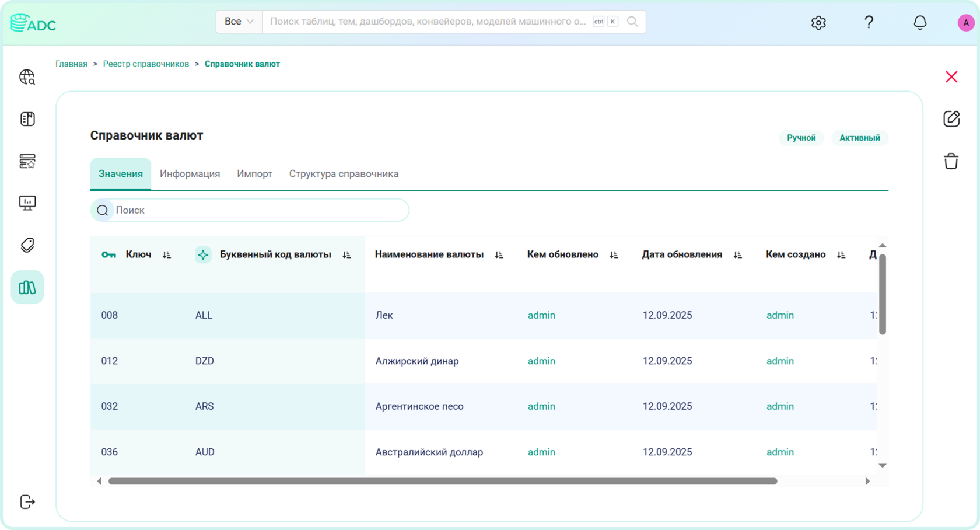This screenshot has width=980, height=530.
Task: Open tags sidebar icon
Action: coord(27,245)
